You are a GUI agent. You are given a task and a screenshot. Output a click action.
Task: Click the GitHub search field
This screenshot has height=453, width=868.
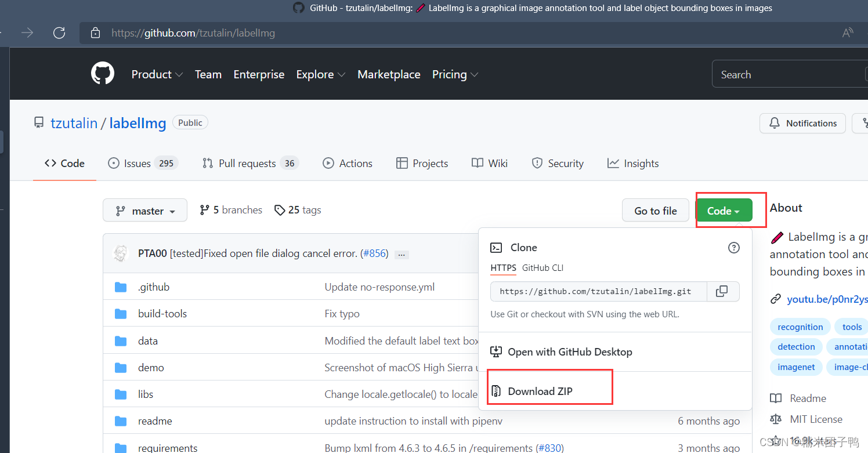coord(790,74)
